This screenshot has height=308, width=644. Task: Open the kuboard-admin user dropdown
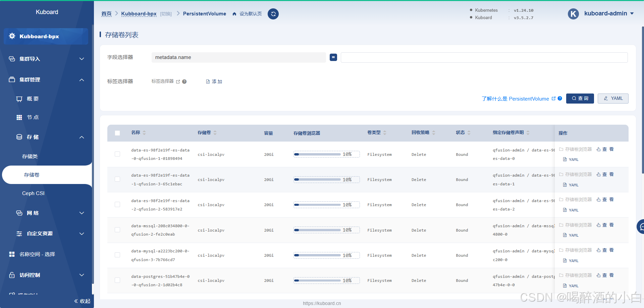pyautogui.click(x=608, y=13)
